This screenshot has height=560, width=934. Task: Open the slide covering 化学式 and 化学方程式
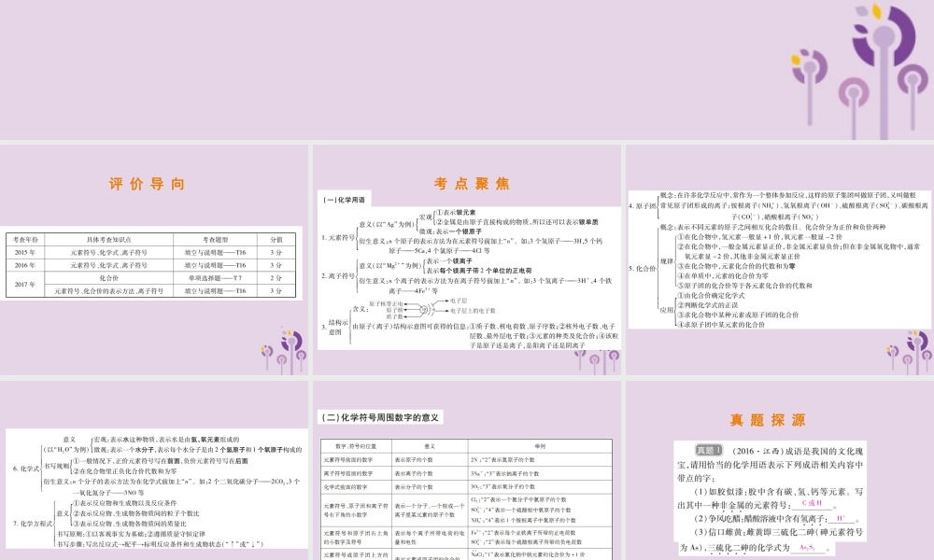tap(154, 470)
